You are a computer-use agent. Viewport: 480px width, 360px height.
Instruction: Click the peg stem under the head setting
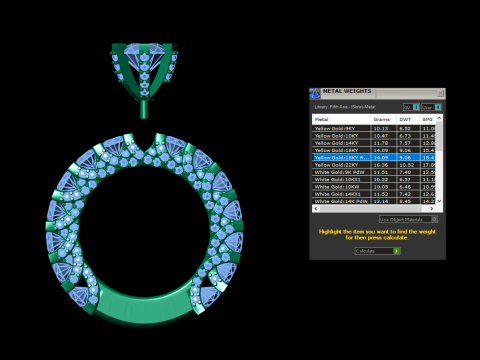[x=144, y=109]
